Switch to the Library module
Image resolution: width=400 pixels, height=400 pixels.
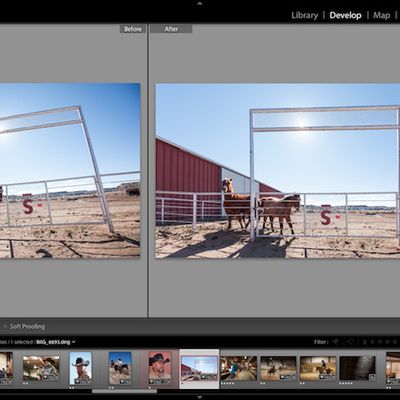304,15
